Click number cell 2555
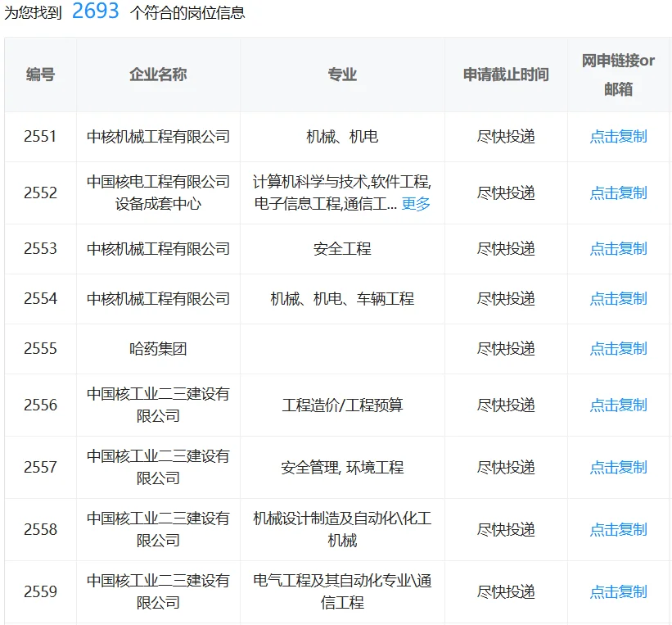Screen dimensions: 672x625 pos(40,349)
